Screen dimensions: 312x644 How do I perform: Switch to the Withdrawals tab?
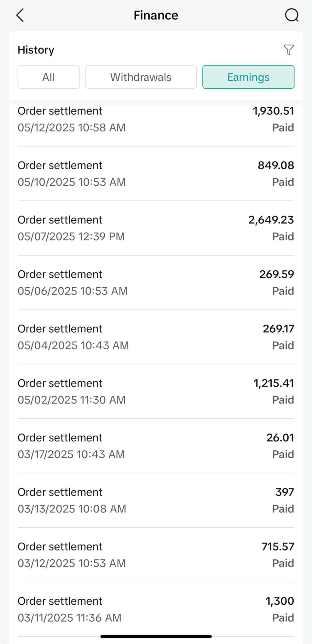pyautogui.click(x=141, y=77)
